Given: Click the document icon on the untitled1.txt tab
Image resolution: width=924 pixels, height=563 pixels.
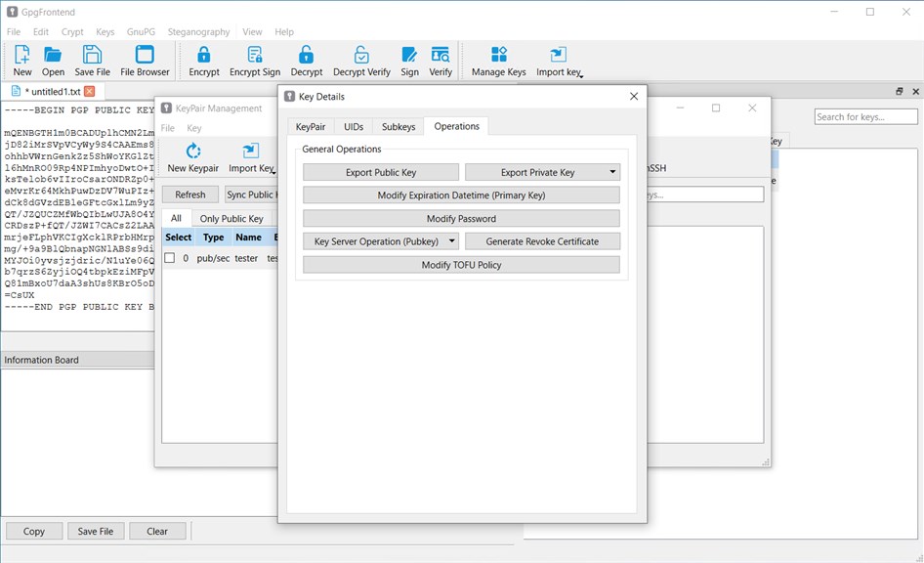Looking at the screenshot, I should 16,91.
